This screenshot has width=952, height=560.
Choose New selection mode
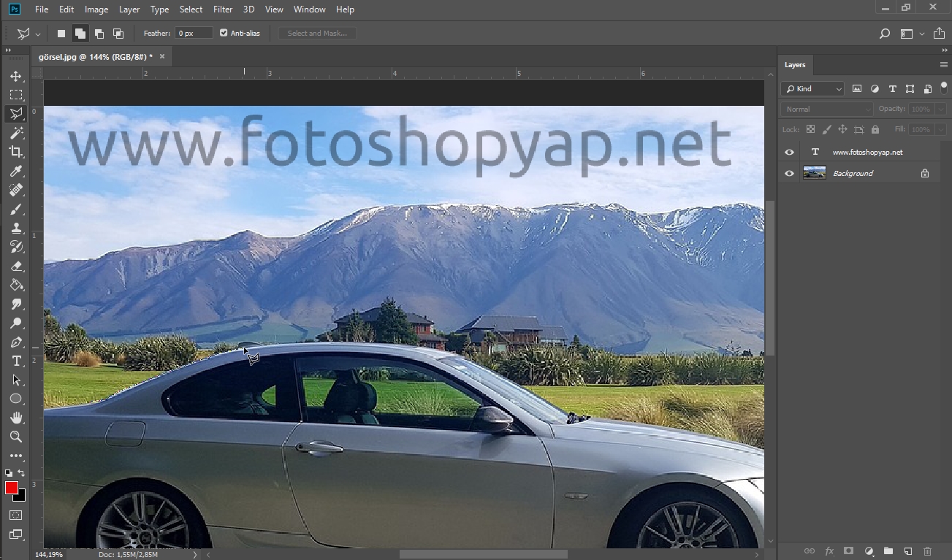tap(61, 34)
